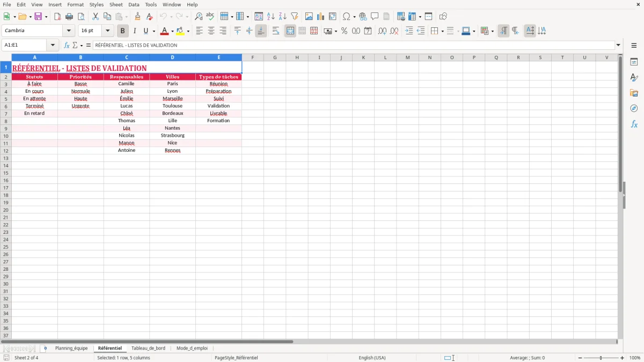Toggle Italic formatting
Image resolution: width=644 pixels, height=362 pixels.
[x=135, y=31]
